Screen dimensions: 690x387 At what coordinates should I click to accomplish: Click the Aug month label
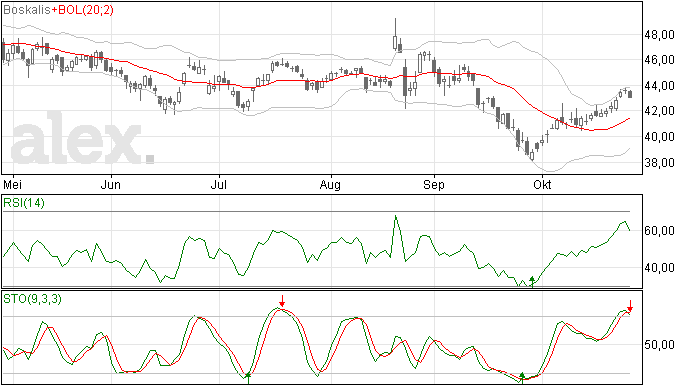pos(330,184)
